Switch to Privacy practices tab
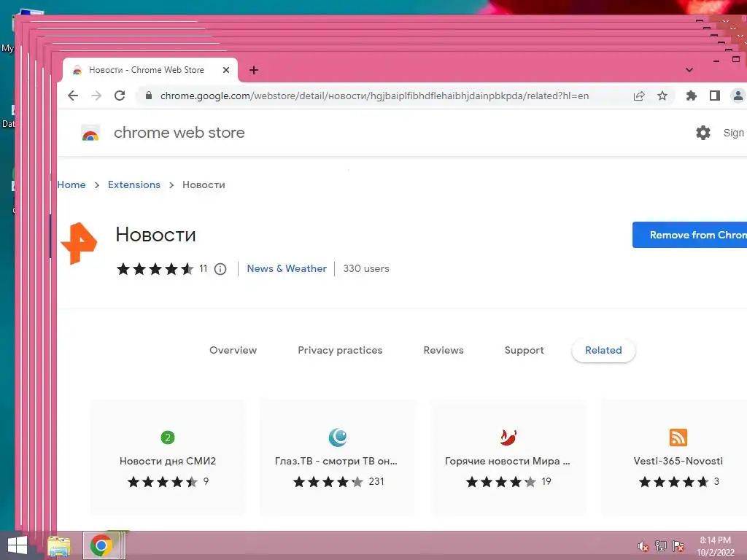The width and height of the screenshot is (747, 560). (340, 351)
